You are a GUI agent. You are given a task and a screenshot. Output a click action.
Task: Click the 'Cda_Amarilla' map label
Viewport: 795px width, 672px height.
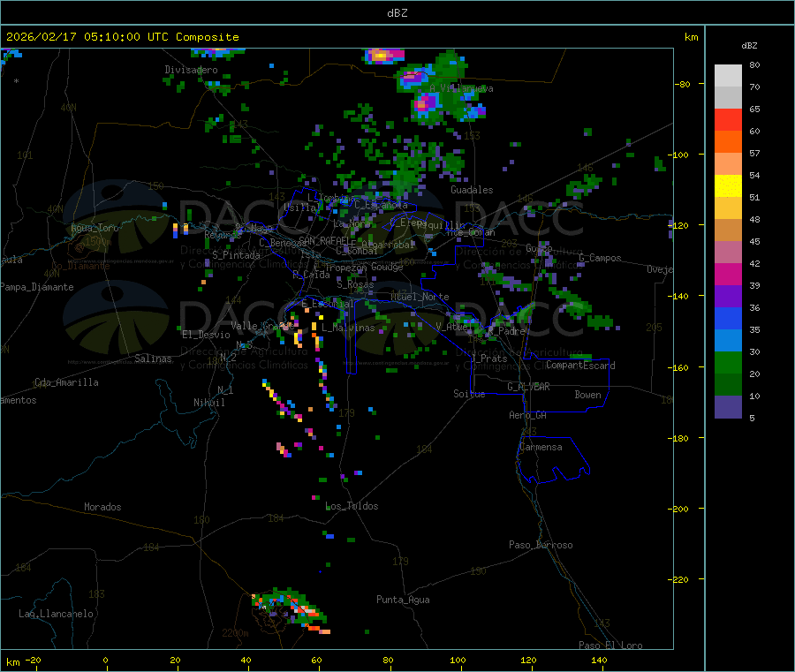[66, 382]
